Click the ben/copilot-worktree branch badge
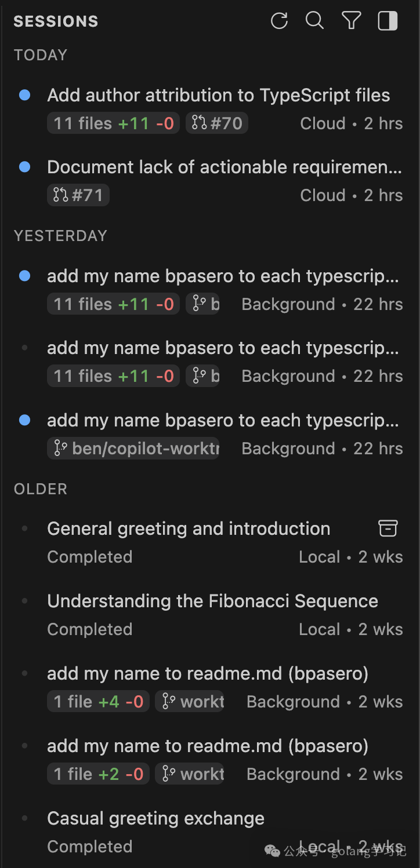 pos(133,448)
